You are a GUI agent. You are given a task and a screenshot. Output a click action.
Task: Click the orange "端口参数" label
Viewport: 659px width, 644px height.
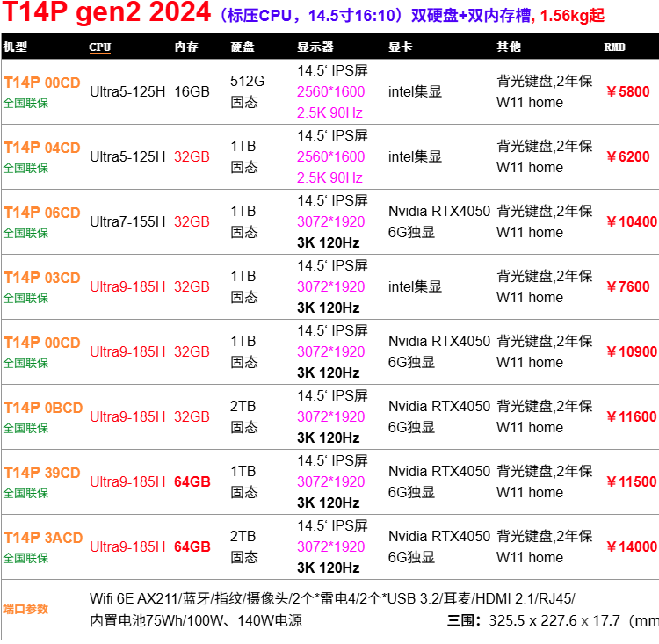point(25,609)
